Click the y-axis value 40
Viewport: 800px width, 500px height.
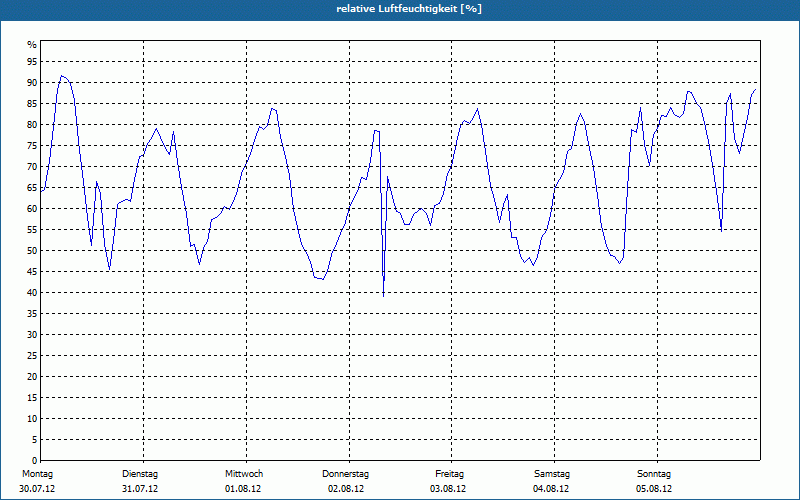(x=32, y=292)
